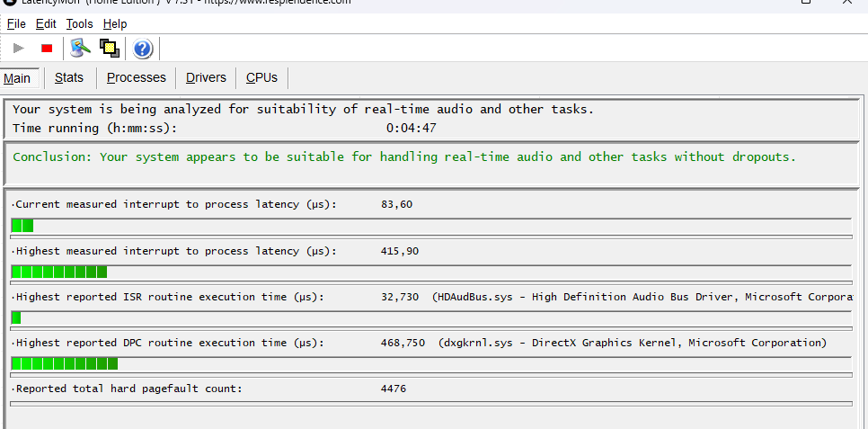Viewport: 868px width, 429px height.
Task: Click the green Conclusion text message
Action: [x=404, y=157]
